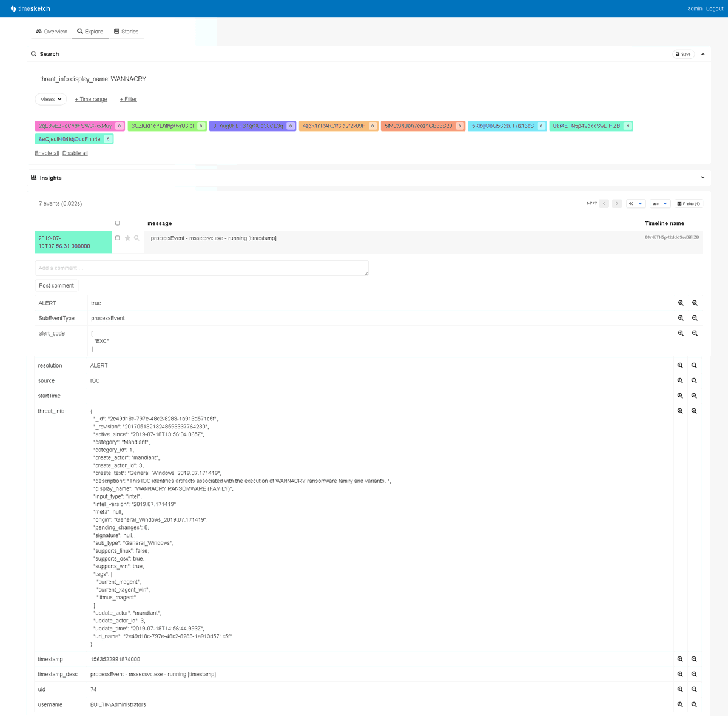Star the mssecsvc.exe process event

(x=127, y=238)
